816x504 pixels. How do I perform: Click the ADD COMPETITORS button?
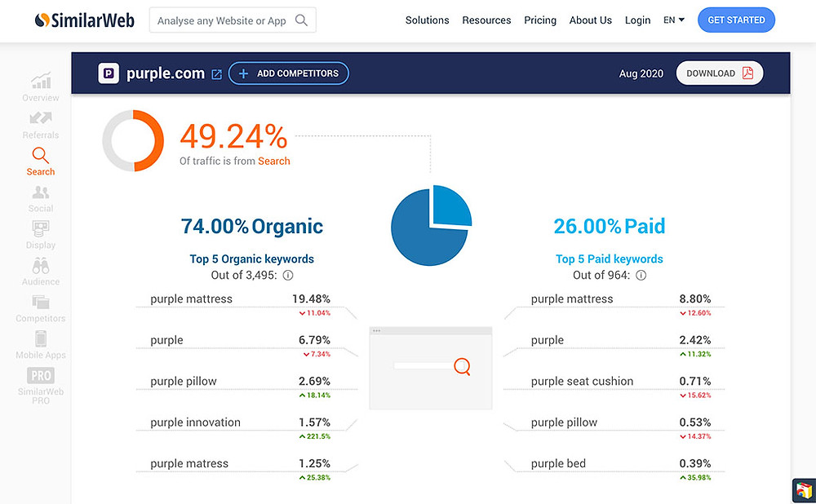(289, 73)
